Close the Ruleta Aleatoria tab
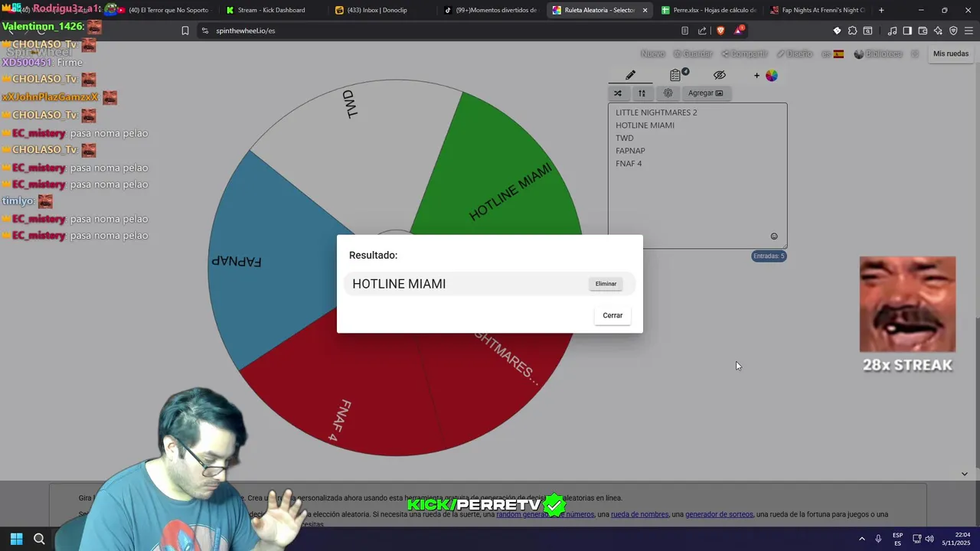Viewport: 980px width, 551px height. [645, 10]
